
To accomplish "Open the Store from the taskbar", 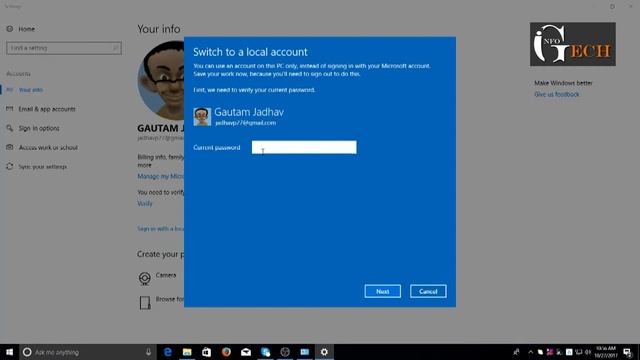I will [x=207, y=352].
